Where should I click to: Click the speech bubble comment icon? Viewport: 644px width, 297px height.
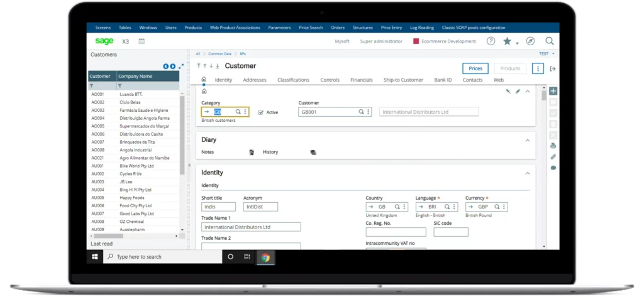[x=553, y=168]
